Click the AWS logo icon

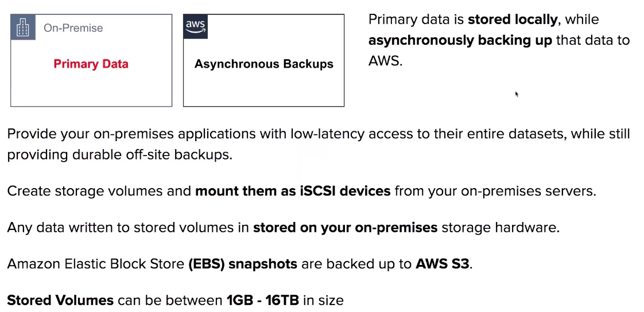click(x=196, y=27)
